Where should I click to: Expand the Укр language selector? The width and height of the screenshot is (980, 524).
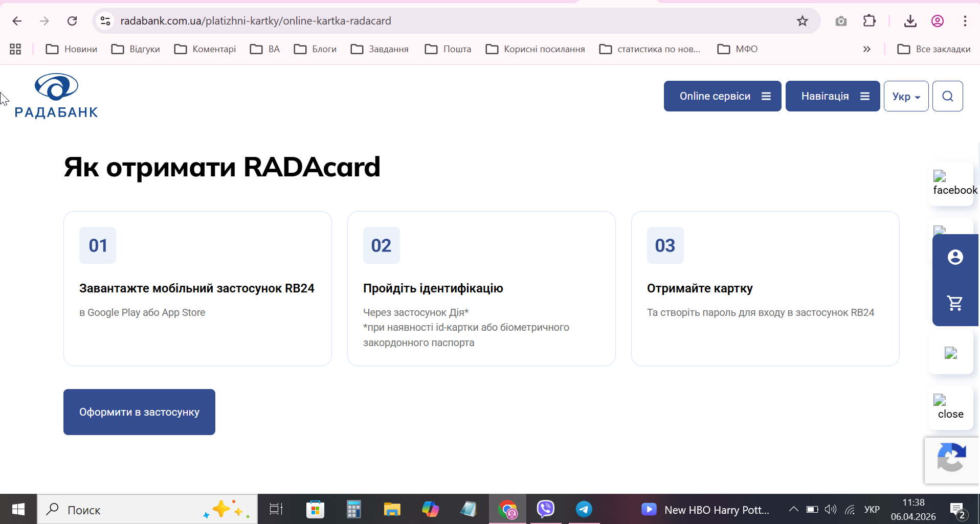pos(906,96)
